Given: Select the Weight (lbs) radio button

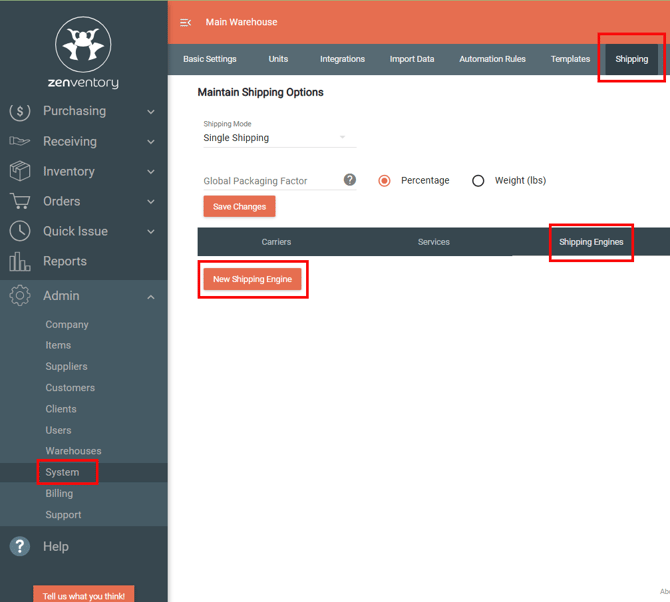Looking at the screenshot, I should pos(478,181).
